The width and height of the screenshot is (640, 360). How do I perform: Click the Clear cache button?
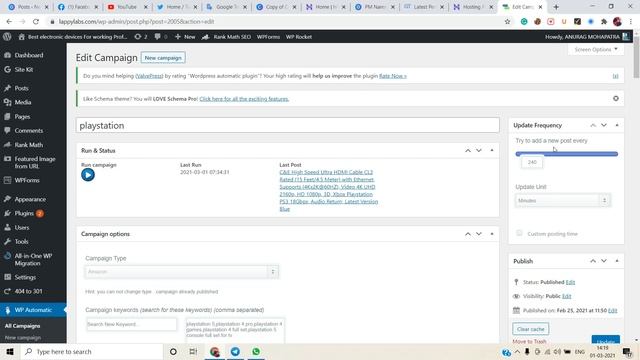[531, 329]
